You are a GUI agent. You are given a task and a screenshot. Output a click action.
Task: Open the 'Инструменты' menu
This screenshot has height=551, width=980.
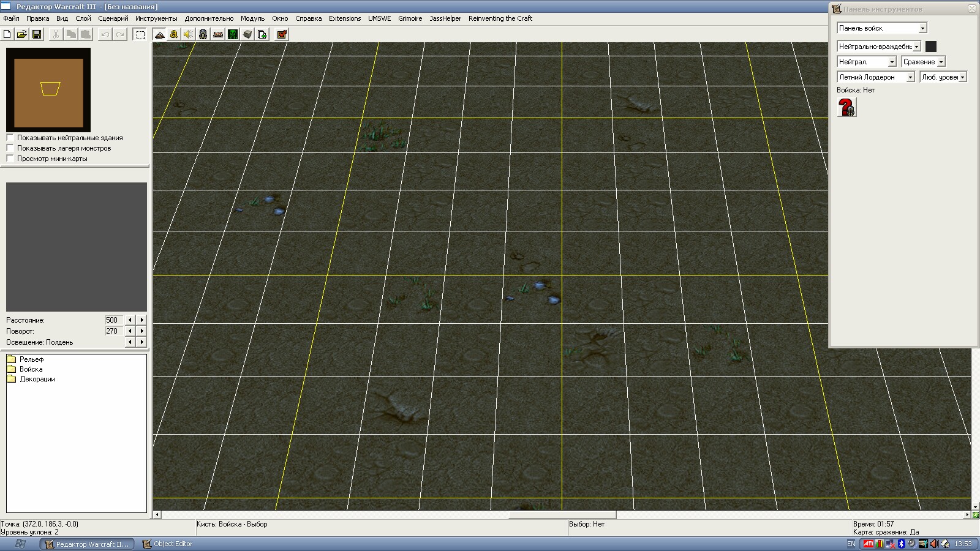156,18
